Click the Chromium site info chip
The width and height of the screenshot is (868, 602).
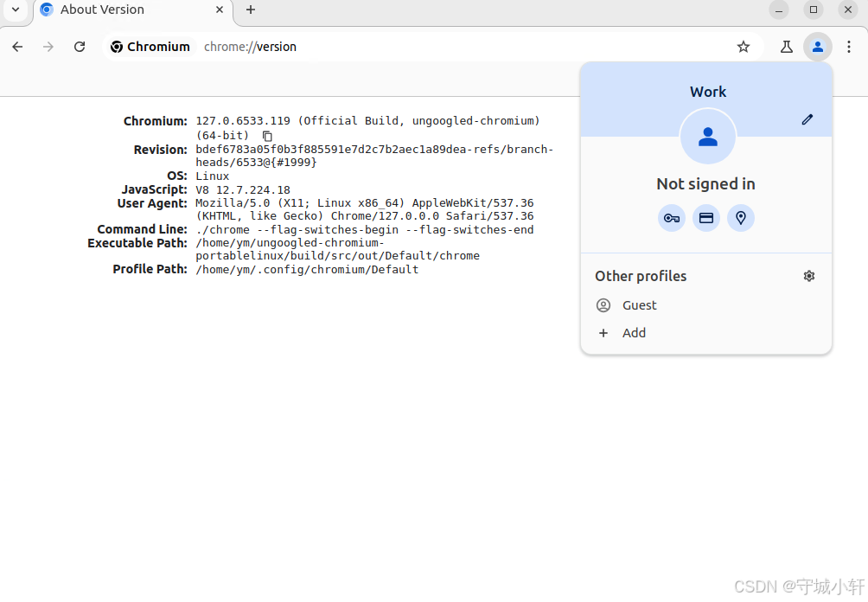150,47
